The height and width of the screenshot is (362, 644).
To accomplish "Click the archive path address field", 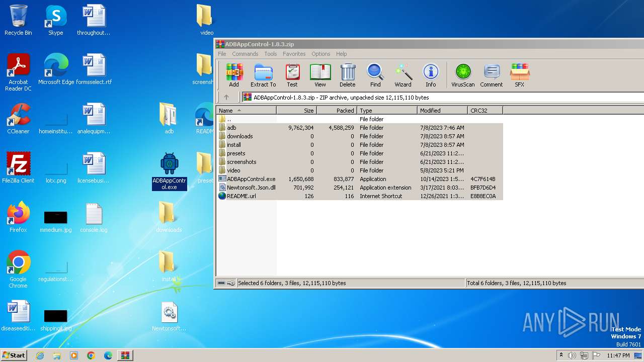I will pos(443,98).
